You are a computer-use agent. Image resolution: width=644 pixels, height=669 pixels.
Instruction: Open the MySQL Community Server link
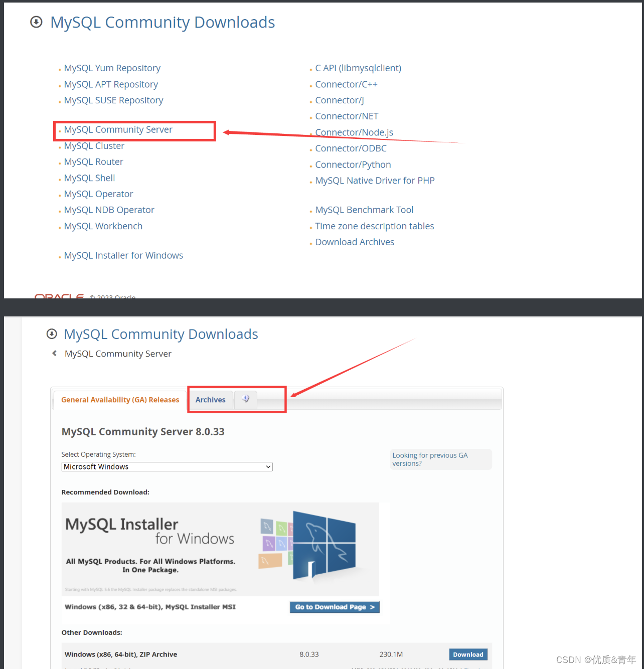pos(118,129)
